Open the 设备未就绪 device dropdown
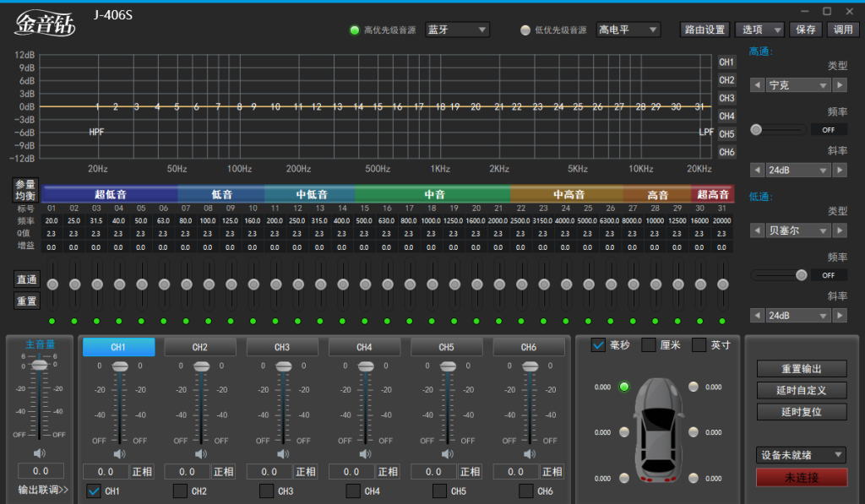The image size is (865, 504). [801, 455]
